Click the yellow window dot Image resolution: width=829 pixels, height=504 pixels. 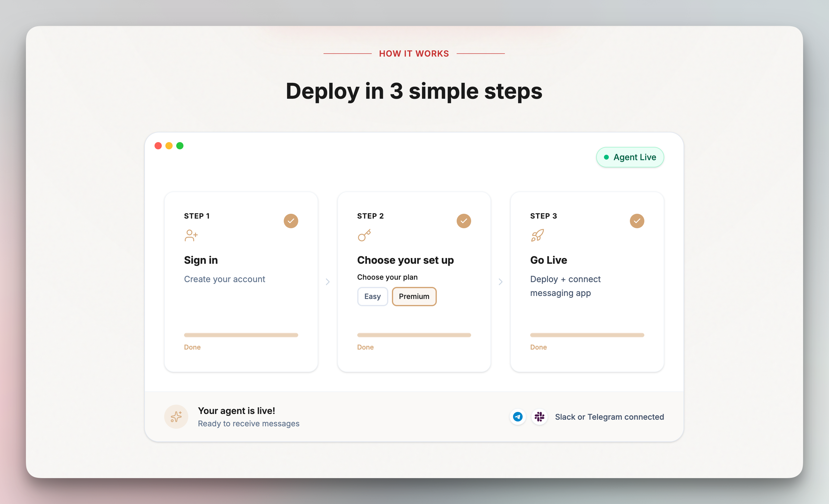tap(169, 146)
